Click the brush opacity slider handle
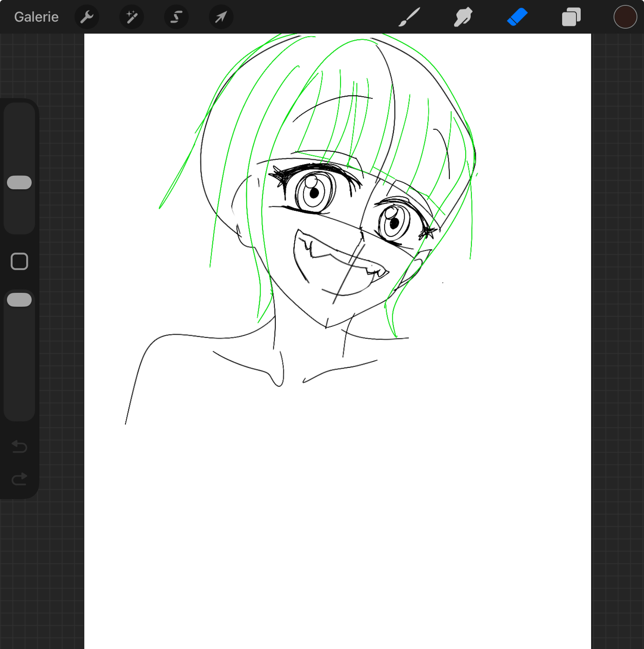 (19, 300)
